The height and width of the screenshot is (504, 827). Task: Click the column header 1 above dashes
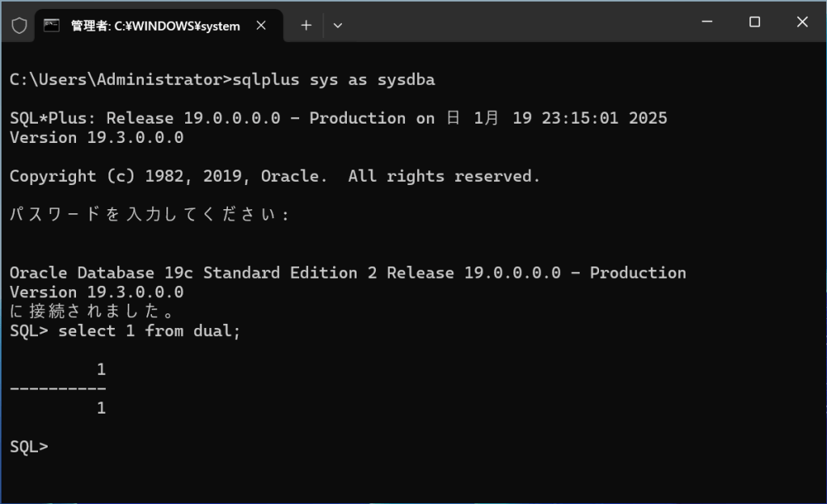101,370
